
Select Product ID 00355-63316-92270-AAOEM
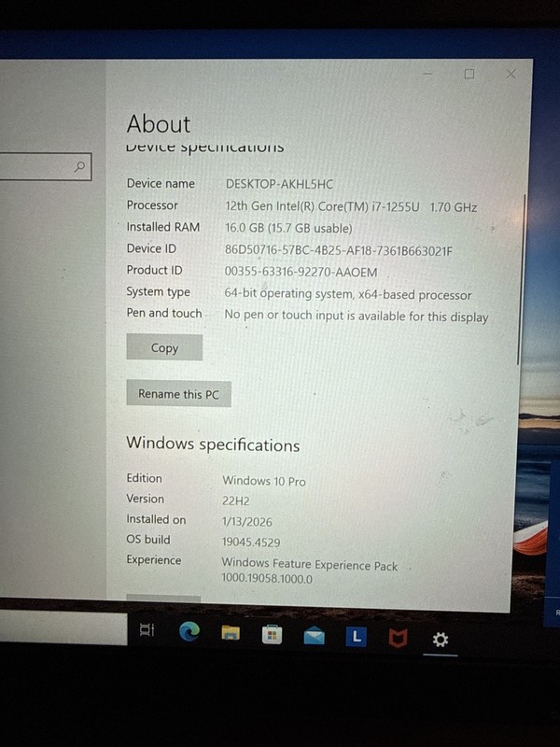point(301,272)
